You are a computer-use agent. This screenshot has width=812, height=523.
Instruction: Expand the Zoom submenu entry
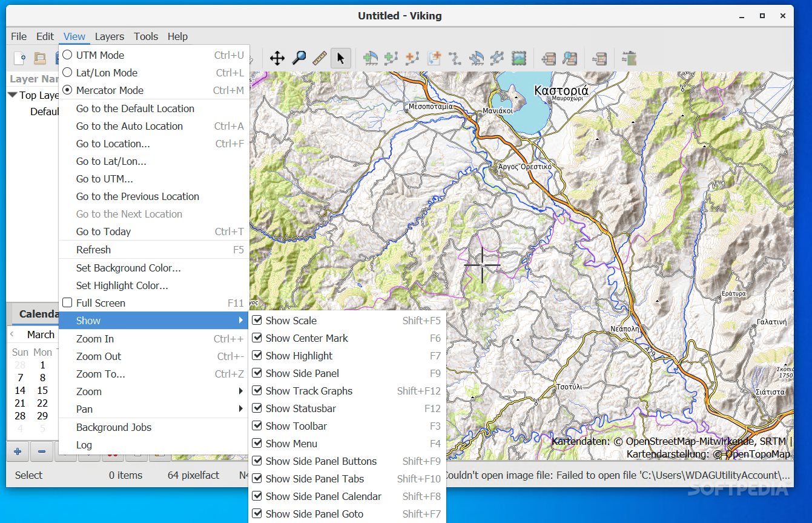(x=154, y=391)
